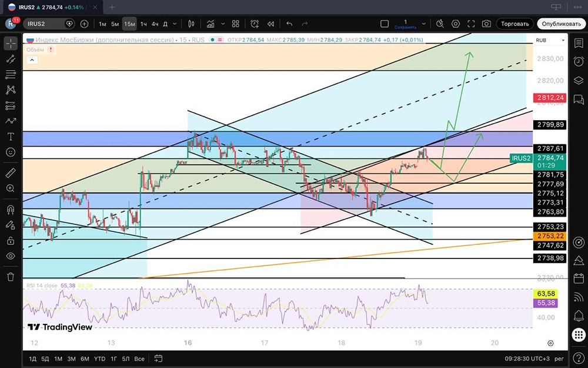Open quick search lightning magnifier

[x=440, y=24]
